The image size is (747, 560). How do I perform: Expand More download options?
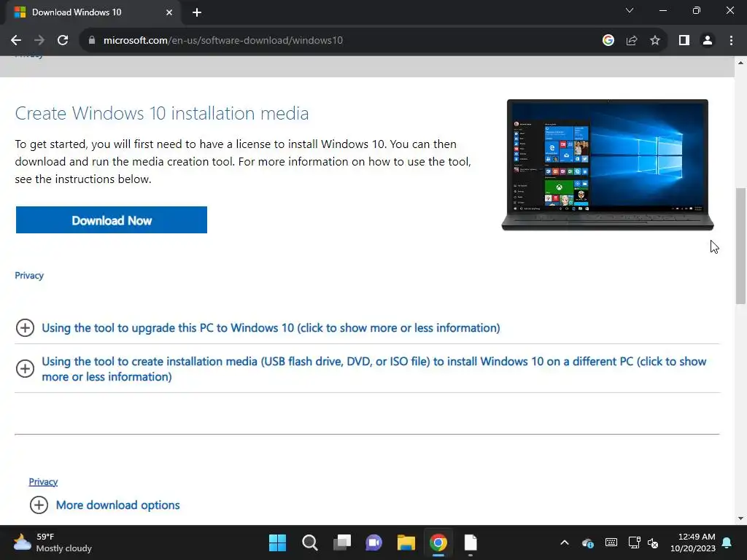tap(117, 505)
